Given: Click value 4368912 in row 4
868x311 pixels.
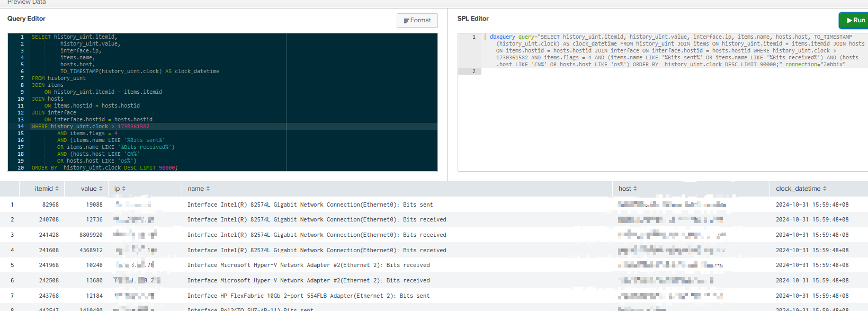Looking at the screenshot, I should 91,250.
